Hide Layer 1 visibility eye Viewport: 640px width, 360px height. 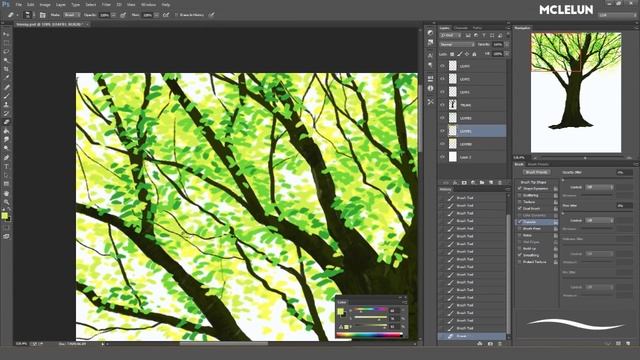(442, 157)
